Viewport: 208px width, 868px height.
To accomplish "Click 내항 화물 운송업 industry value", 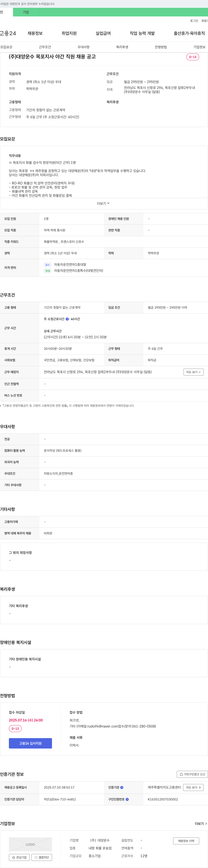I will (100, 848).
